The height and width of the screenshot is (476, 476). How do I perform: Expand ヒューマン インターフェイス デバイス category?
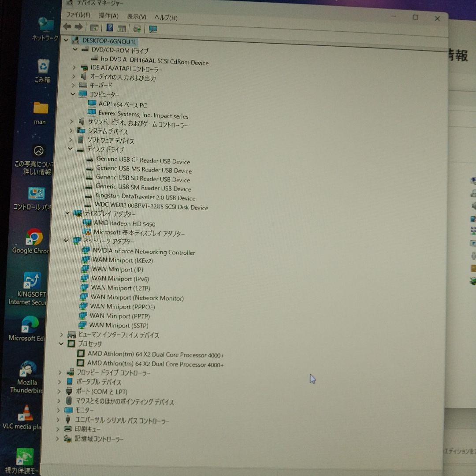click(62, 335)
